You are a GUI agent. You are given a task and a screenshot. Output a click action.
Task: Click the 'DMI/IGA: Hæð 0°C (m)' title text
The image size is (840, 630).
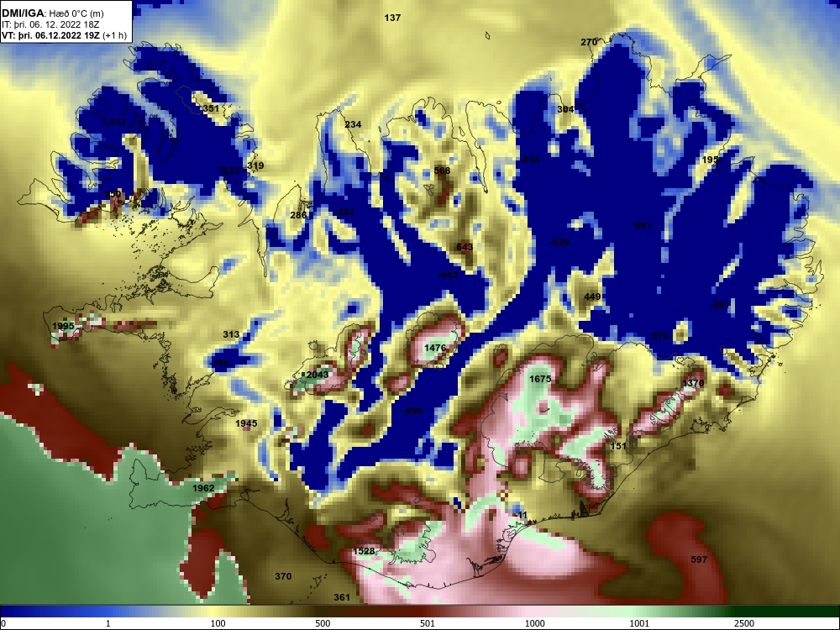pos(52,13)
